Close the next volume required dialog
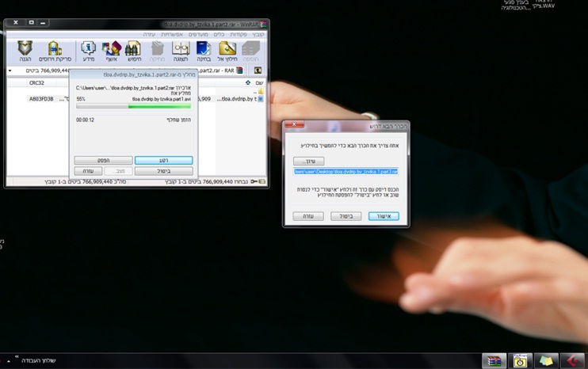Viewport: 588px width, 369px height. click(294, 124)
